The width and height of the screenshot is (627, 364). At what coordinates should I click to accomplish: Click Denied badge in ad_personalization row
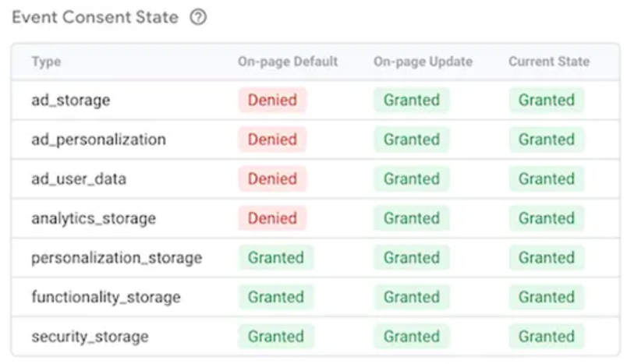coord(272,140)
